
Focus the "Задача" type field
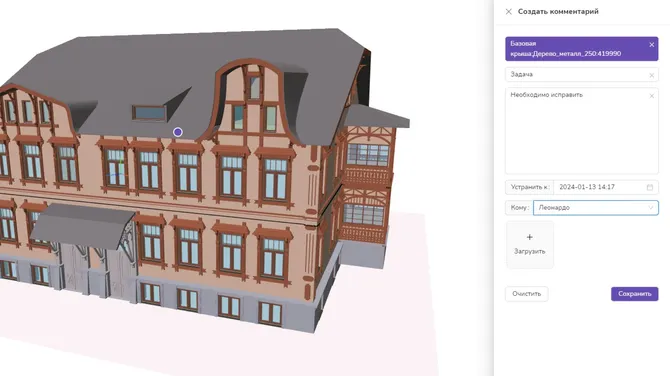pos(582,74)
